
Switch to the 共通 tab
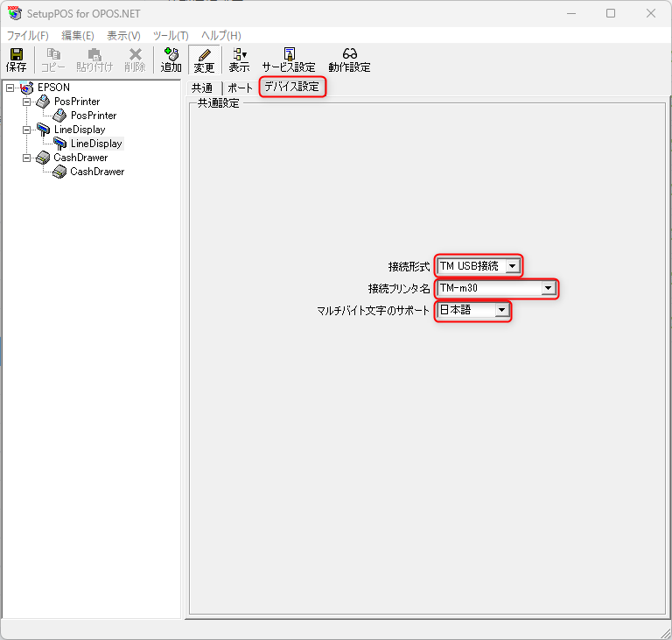pos(202,88)
